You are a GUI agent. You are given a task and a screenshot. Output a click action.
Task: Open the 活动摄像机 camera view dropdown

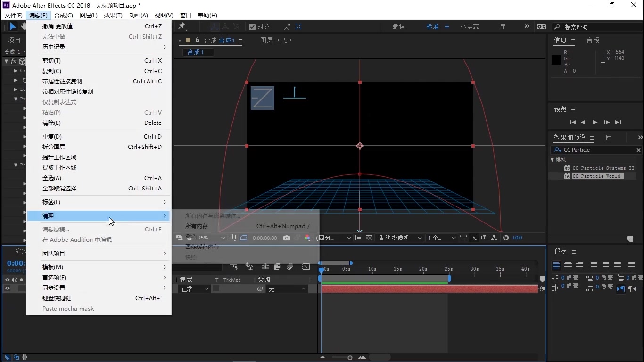point(399,238)
